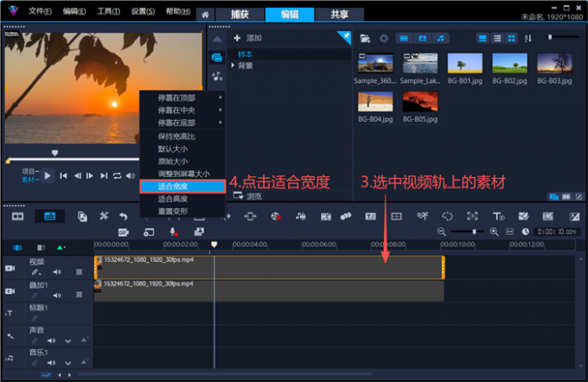Image resolution: width=588 pixels, height=382 pixels.
Task: Click import media files folder icon
Action: [x=365, y=38]
